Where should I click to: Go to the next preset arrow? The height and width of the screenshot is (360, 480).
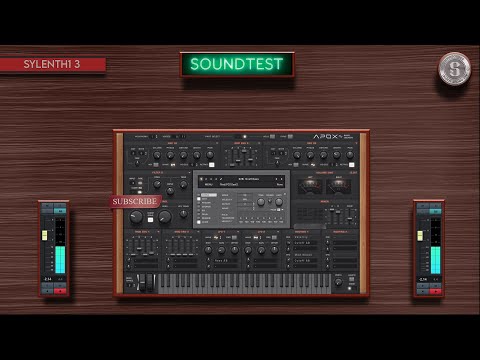tap(282, 179)
